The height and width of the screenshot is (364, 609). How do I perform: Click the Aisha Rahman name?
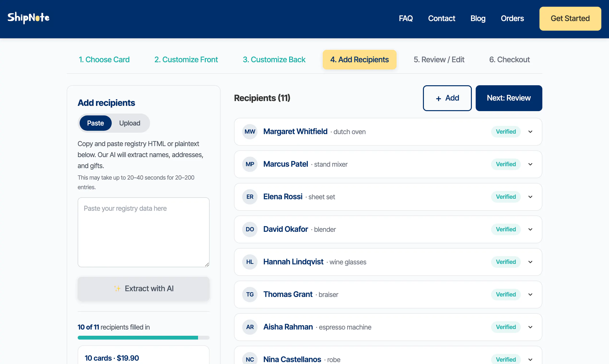[x=288, y=327]
